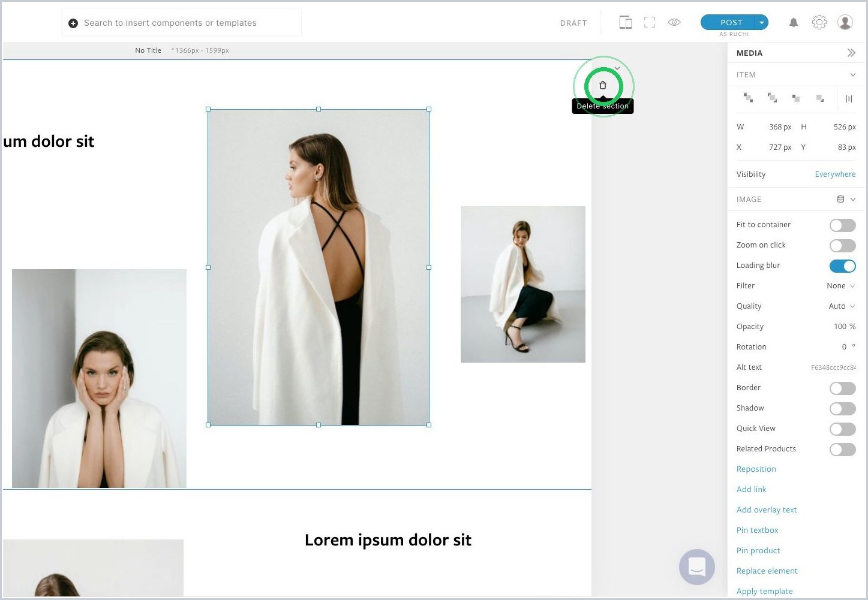868x600 pixels.
Task: Click the No Title page label
Action: pos(148,50)
